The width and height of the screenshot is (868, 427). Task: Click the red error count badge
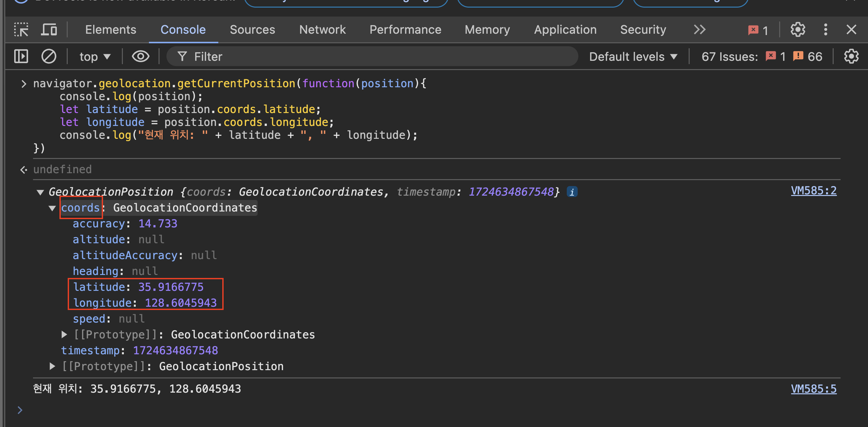(758, 30)
